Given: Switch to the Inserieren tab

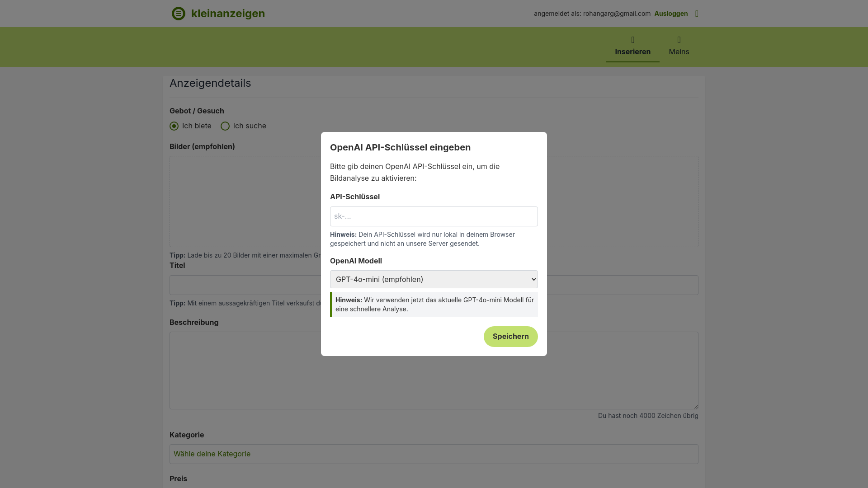Looking at the screenshot, I should [x=632, y=47].
